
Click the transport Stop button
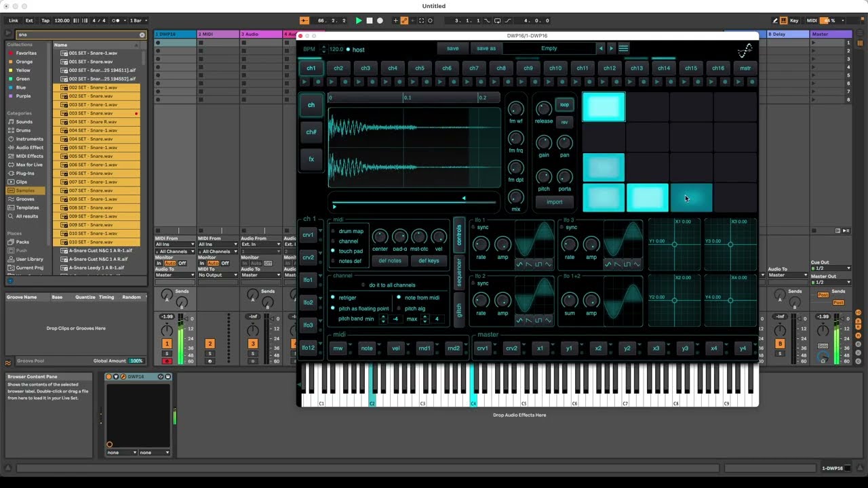370,21
